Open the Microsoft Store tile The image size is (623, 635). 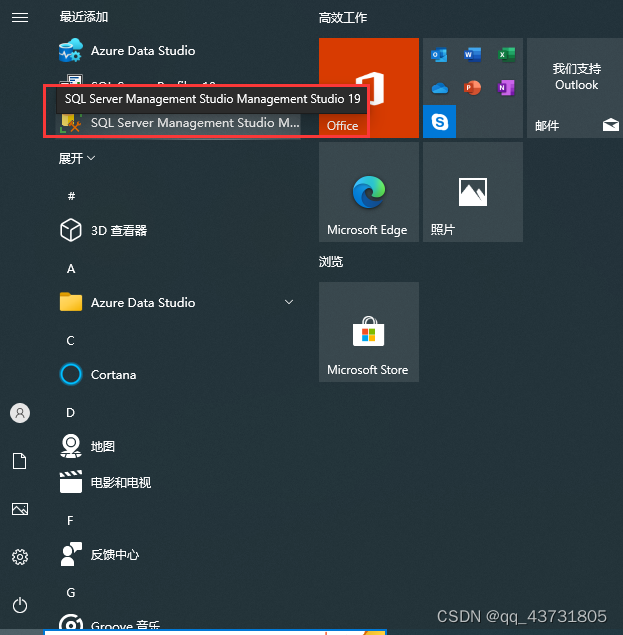tap(369, 332)
